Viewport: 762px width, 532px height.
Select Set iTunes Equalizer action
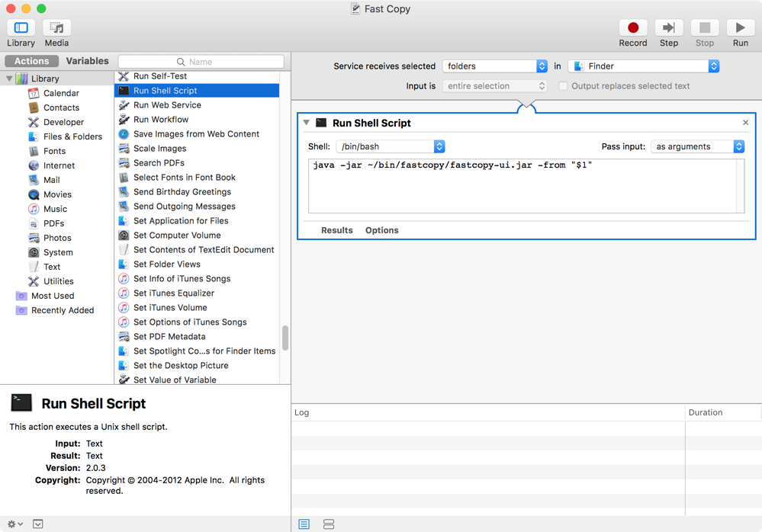pos(197,293)
